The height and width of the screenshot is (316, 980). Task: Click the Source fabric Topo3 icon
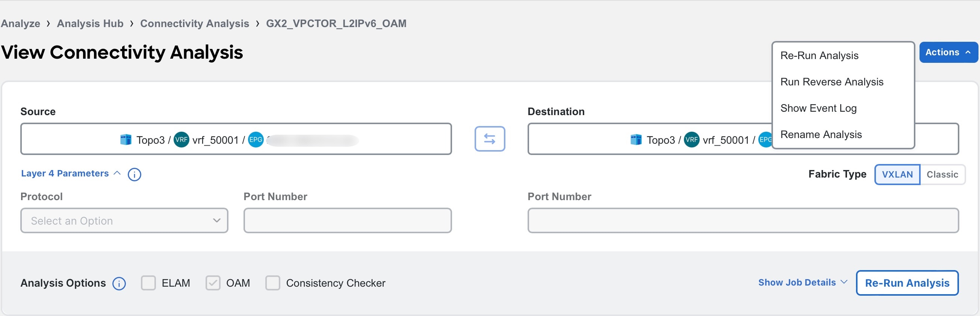[x=126, y=140]
